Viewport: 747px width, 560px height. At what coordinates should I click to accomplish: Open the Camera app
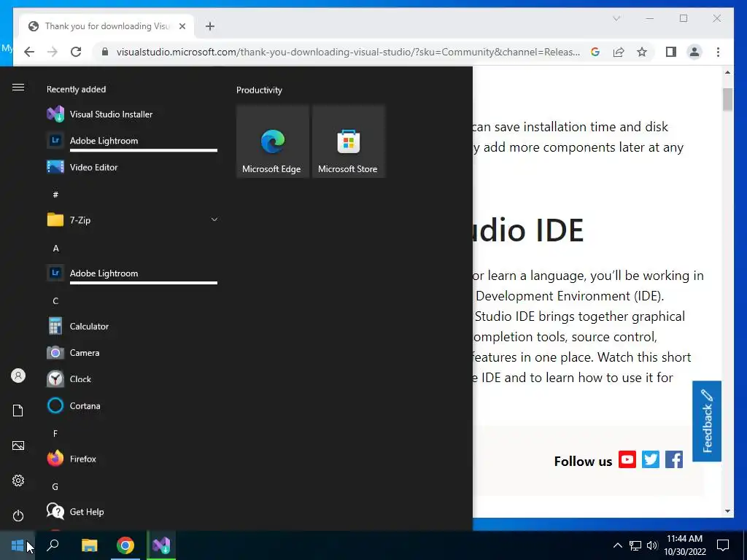[132, 353]
